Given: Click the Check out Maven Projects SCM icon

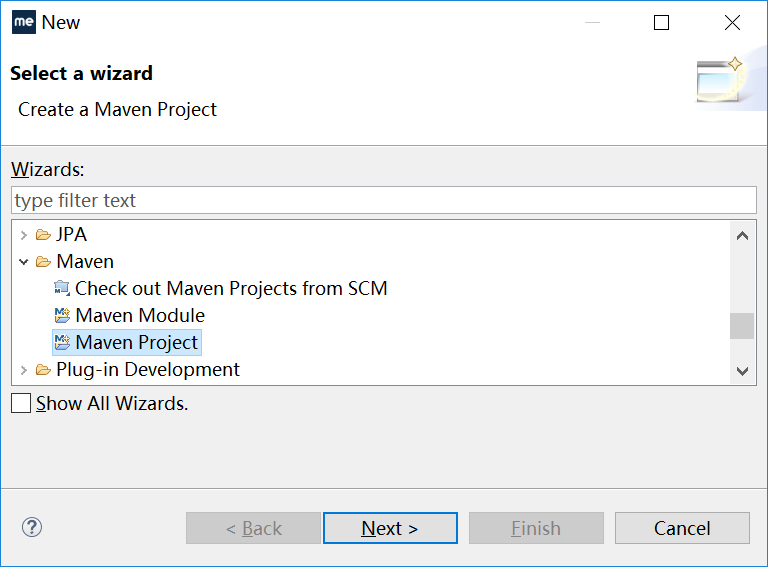Looking at the screenshot, I should (x=62, y=288).
